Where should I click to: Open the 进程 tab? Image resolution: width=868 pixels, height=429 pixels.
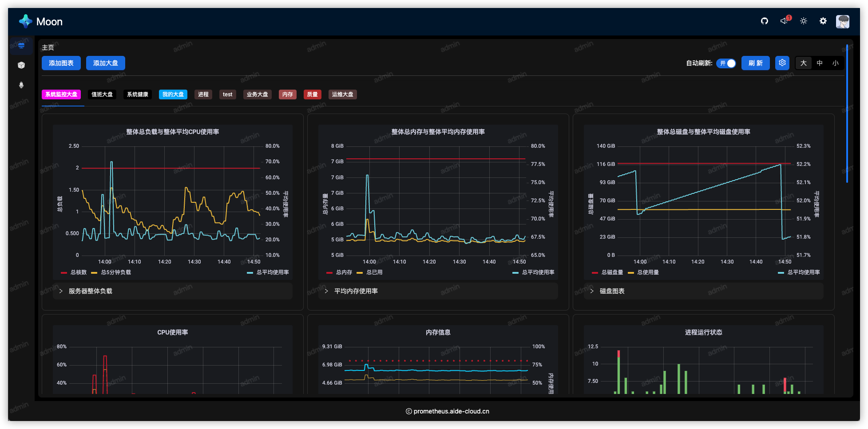point(203,94)
